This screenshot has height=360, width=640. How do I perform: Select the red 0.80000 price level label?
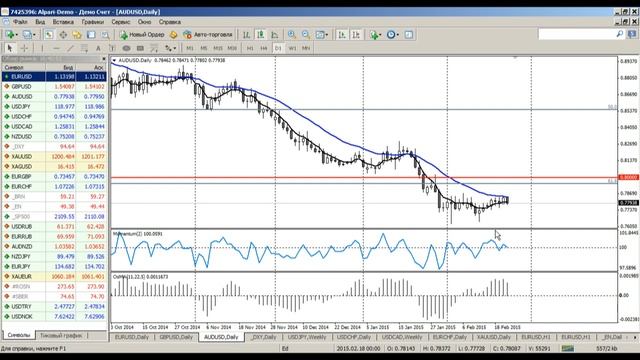[629, 178]
